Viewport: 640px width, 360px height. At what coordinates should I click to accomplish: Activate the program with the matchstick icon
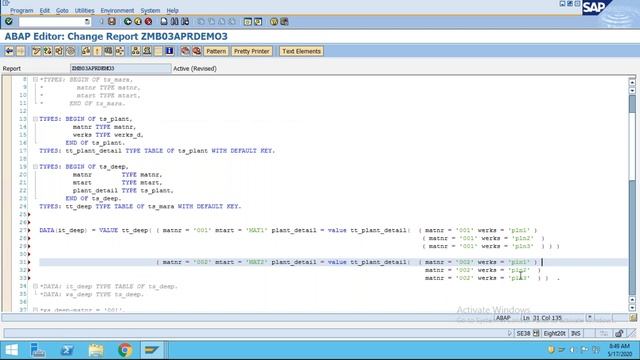(x=97, y=51)
